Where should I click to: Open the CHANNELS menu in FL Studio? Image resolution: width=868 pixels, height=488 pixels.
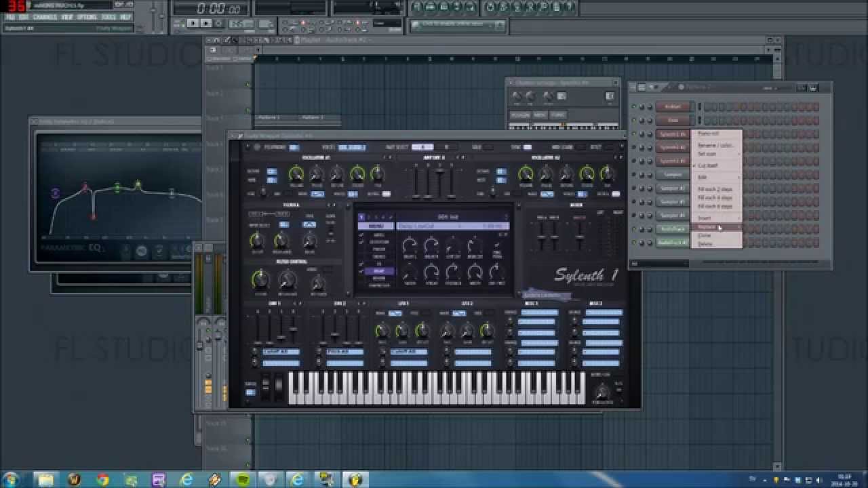pyautogui.click(x=45, y=17)
